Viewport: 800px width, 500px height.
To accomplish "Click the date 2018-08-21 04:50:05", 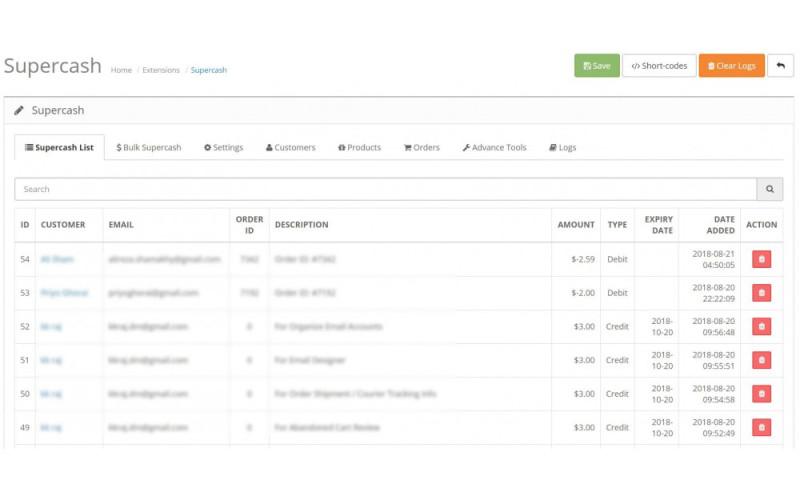I will click(x=713, y=259).
